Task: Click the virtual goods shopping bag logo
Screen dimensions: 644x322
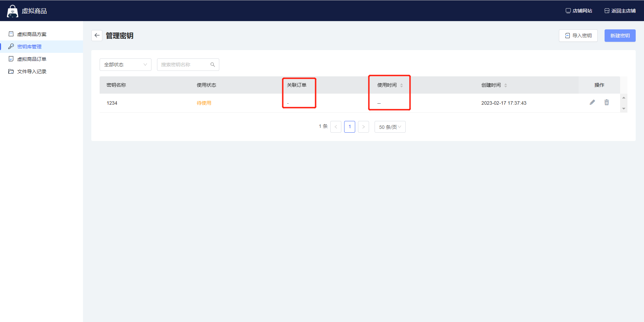Action: 12,11
